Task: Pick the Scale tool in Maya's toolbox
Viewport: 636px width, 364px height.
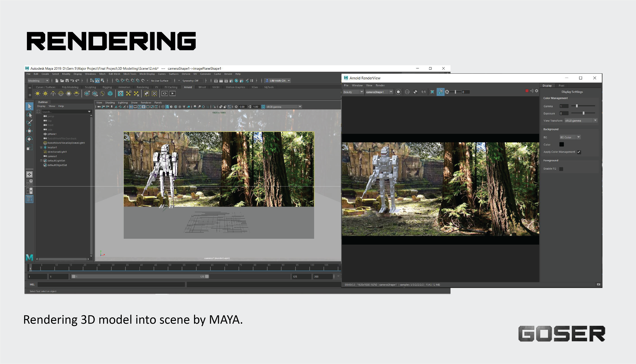Action: point(29,147)
